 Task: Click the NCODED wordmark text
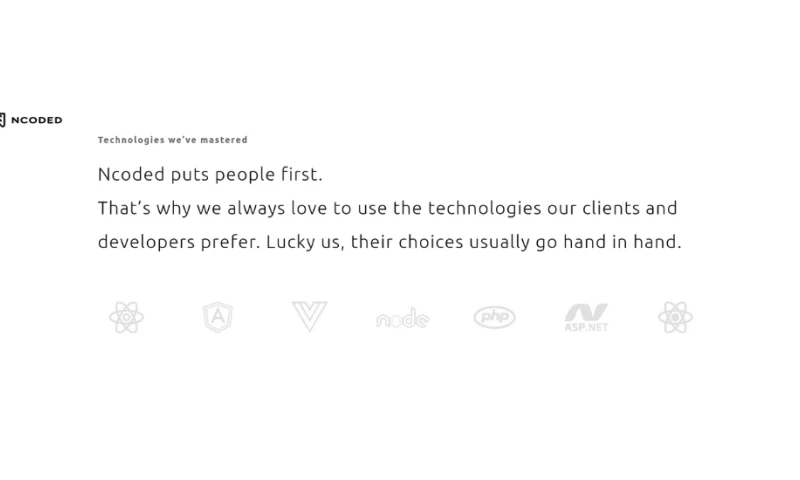point(37,120)
